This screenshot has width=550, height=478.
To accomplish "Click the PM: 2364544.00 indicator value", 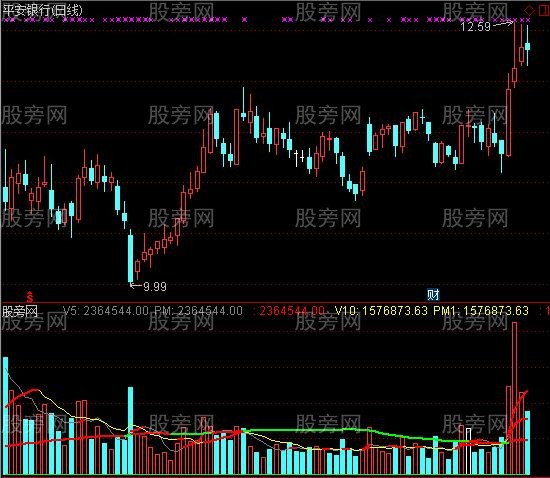I will click(x=199, y=311).
